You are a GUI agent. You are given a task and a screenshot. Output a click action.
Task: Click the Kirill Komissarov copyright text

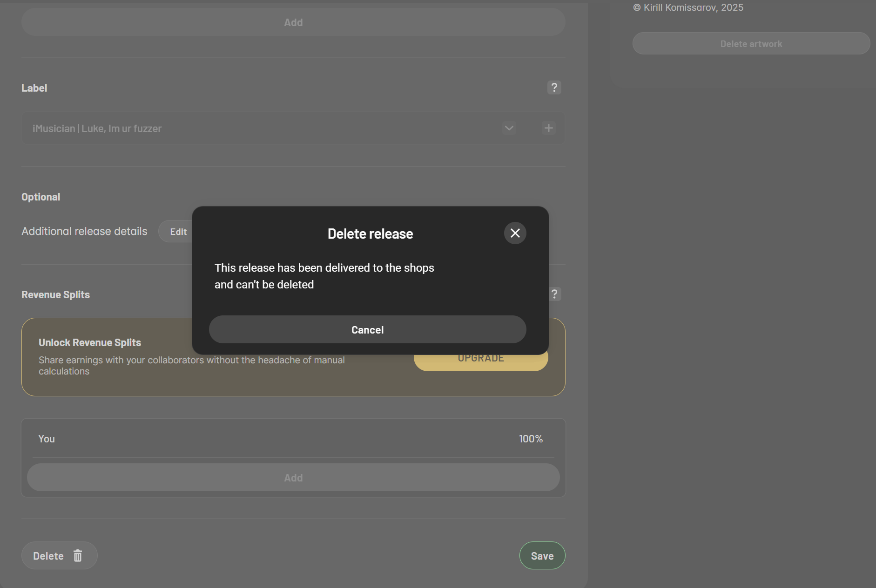[688, 7]
